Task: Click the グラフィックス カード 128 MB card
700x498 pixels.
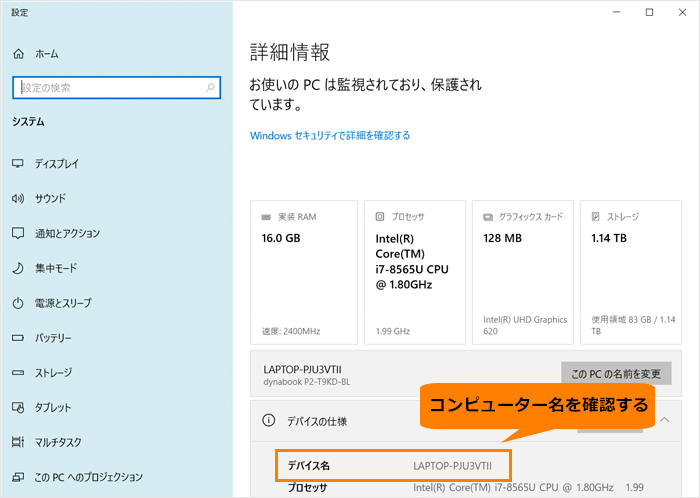Action: pos(523,273)
